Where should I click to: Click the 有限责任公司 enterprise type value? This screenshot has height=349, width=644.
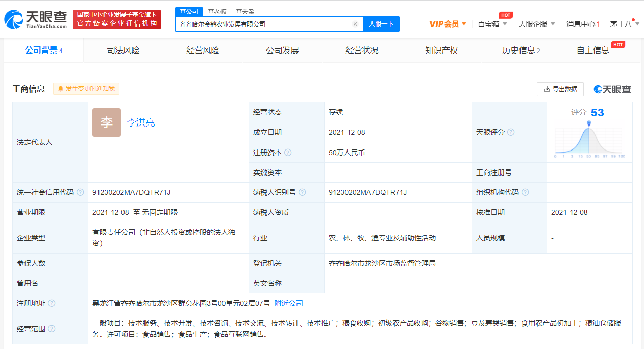click(x=164, y=238)
